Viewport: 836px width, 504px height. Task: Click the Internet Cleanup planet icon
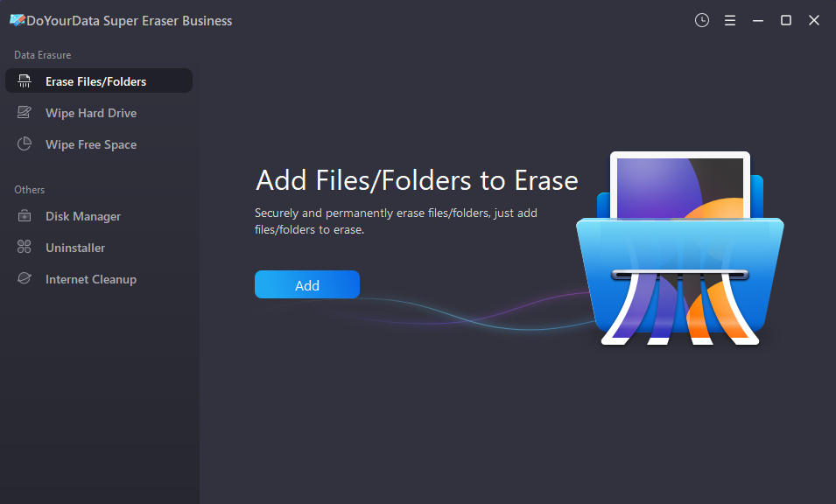tap(25, 278)
